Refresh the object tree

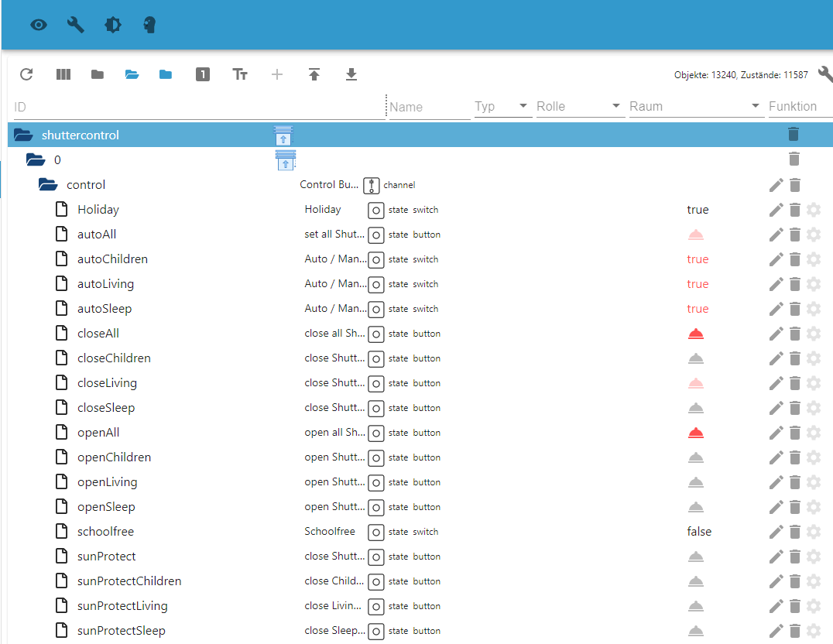26,74
